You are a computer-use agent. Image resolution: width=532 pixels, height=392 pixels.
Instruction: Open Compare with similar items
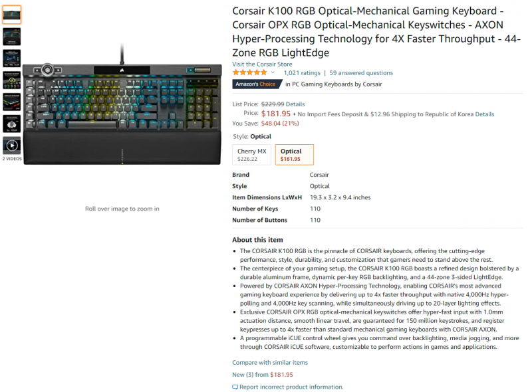tap(270, 363)
